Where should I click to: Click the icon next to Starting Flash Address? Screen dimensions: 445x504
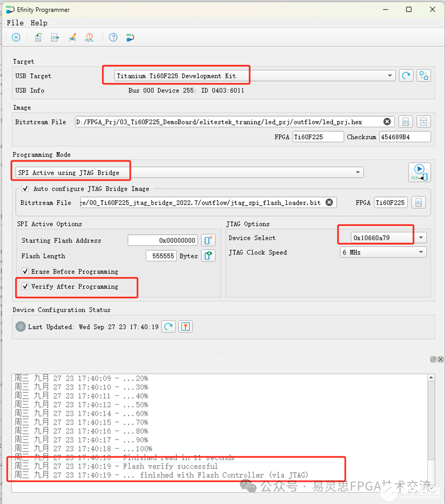point(208,241)
